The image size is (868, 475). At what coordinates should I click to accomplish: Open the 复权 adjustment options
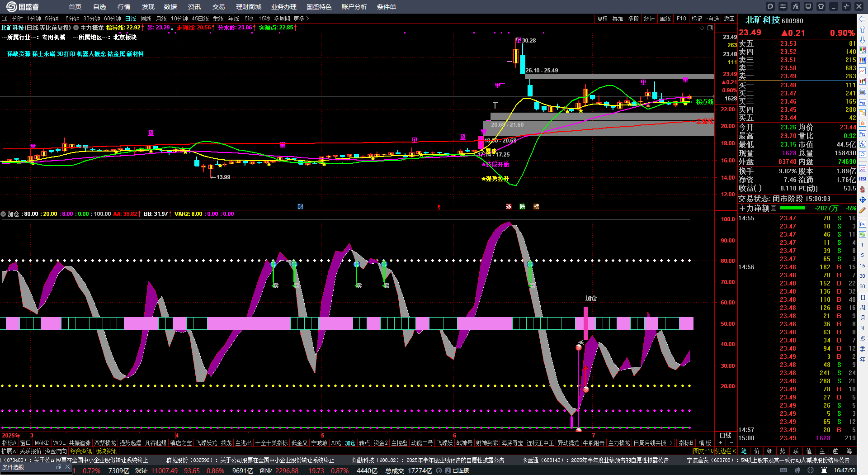tap(603, 19)
